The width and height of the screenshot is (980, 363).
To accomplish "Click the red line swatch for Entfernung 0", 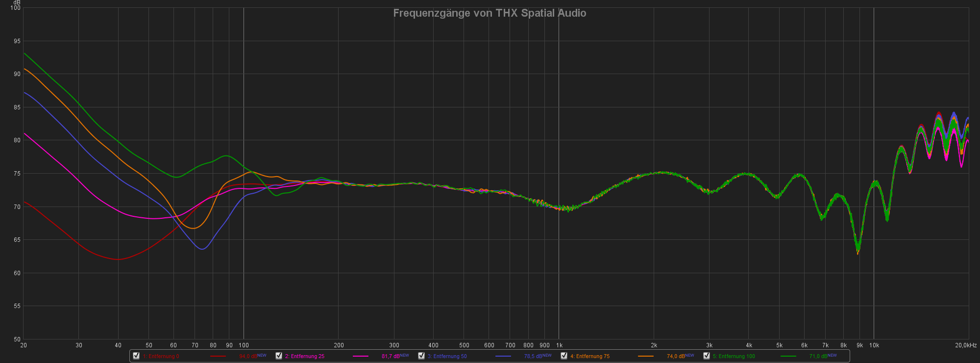I will [218, 356].
